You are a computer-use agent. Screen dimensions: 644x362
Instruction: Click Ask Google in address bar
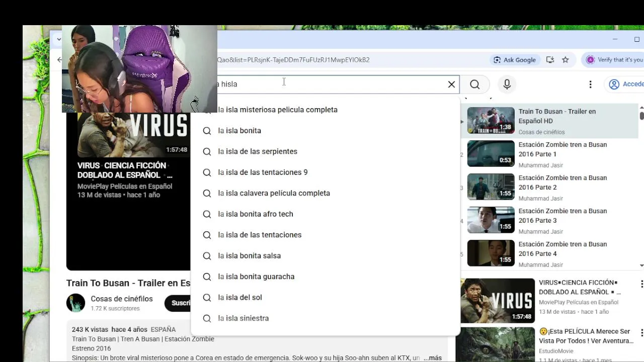pos(514,60)
